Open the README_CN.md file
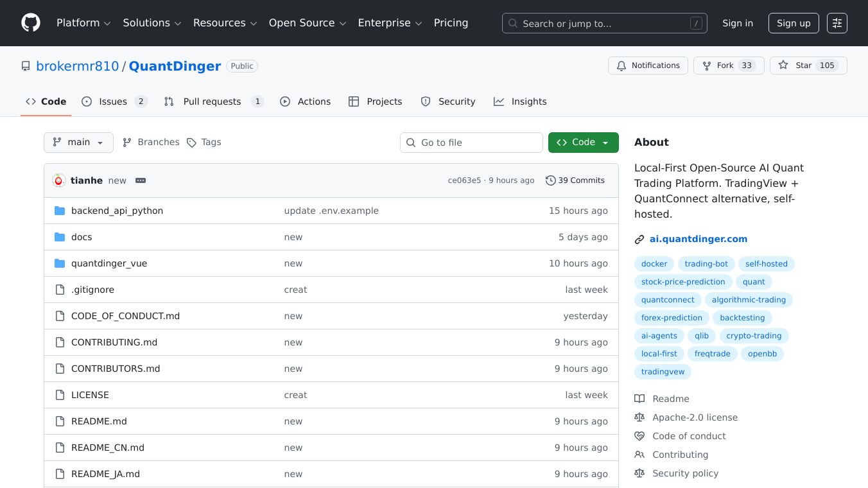The image size is (868, 488). (x=108, y=448)
